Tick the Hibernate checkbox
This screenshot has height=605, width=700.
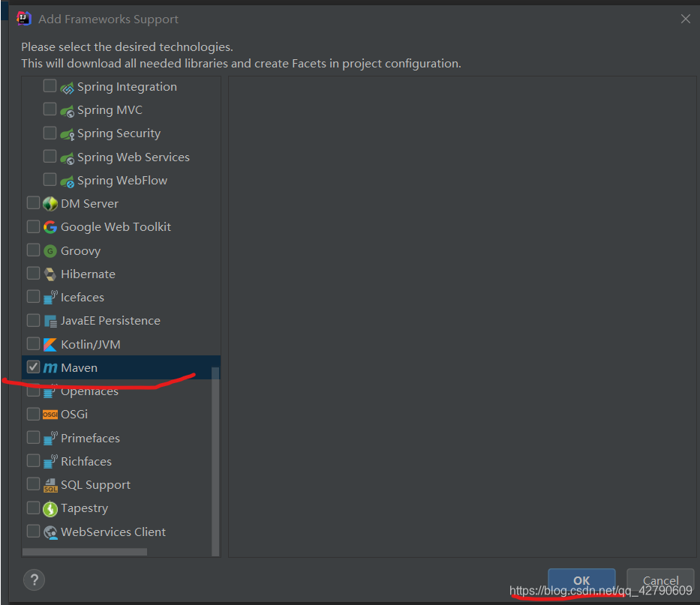pyautogui.click(x=33, y=273)
